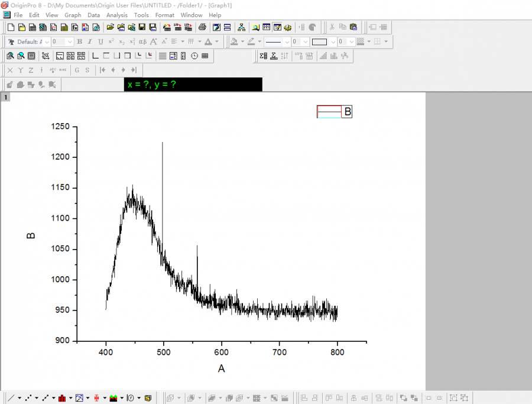Screen dimensions: 532x404
Task: Click the Open project folder icon
Action: (111, 27)
